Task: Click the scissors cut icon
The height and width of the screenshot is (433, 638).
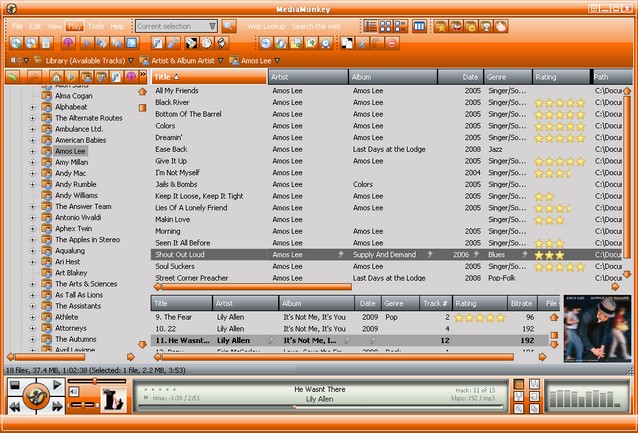Action: [362, 43]
